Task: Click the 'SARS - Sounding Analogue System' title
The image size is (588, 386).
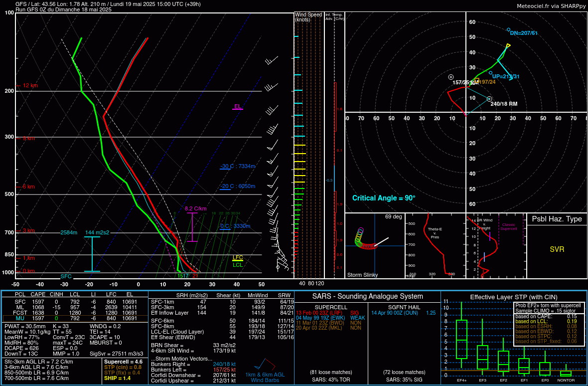Action: [368, 297]
